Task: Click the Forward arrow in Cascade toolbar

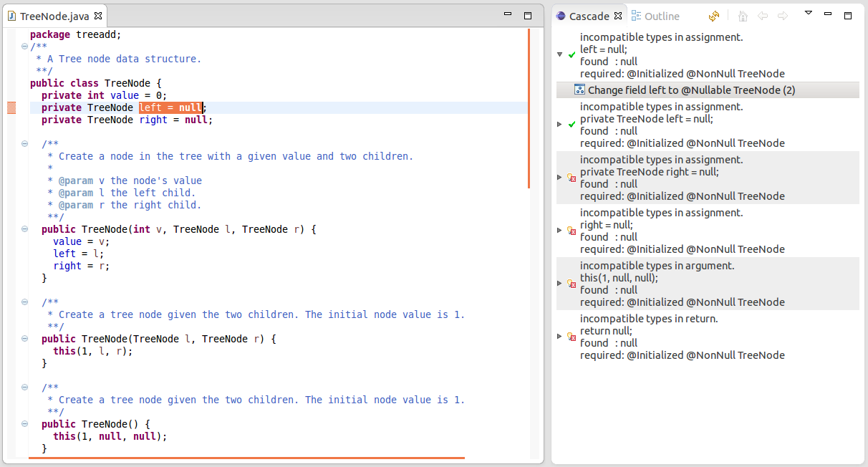Action: pos(783,16)
